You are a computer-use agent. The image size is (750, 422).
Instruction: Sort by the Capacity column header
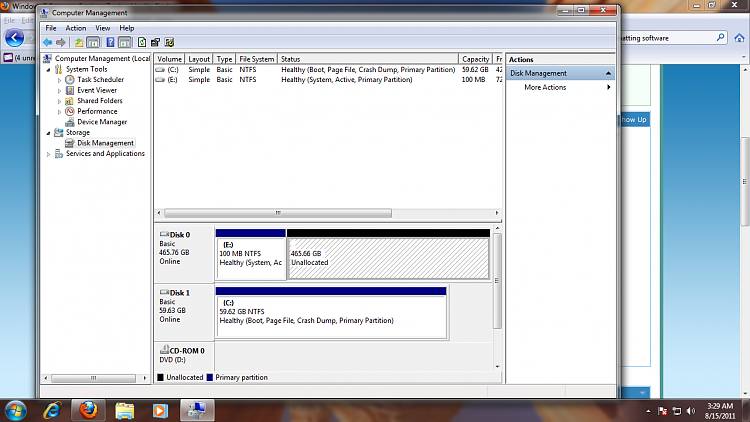click(475, 59)
